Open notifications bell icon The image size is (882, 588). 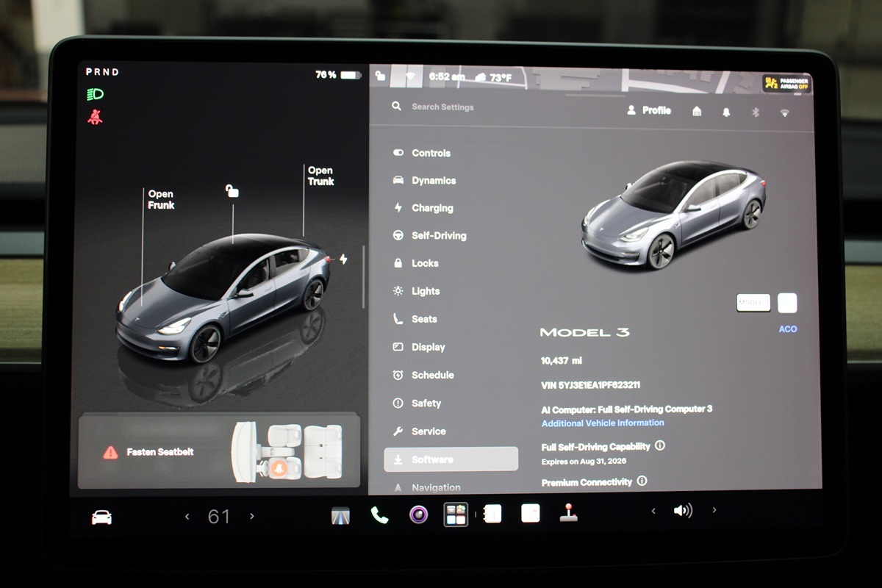tap(726, 112)
